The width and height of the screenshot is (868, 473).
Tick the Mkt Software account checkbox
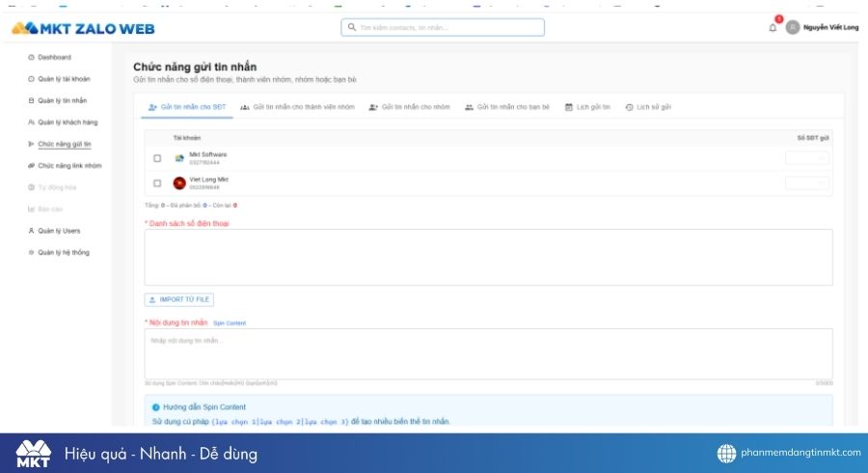click(157, 158)
